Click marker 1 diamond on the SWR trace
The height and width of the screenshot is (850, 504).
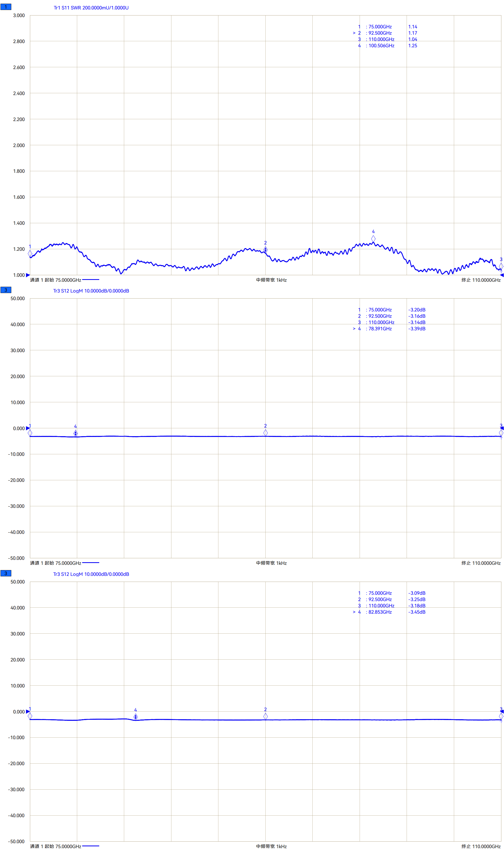pos(30,253)
